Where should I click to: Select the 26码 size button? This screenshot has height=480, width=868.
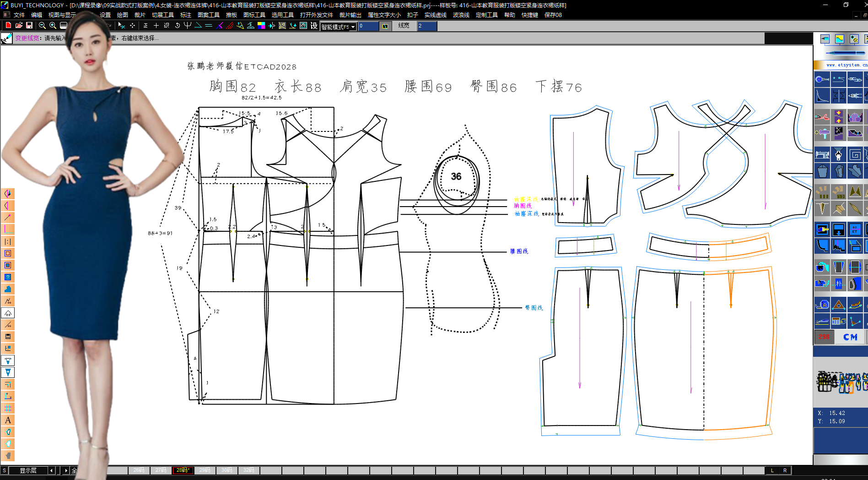click(139, 470)
